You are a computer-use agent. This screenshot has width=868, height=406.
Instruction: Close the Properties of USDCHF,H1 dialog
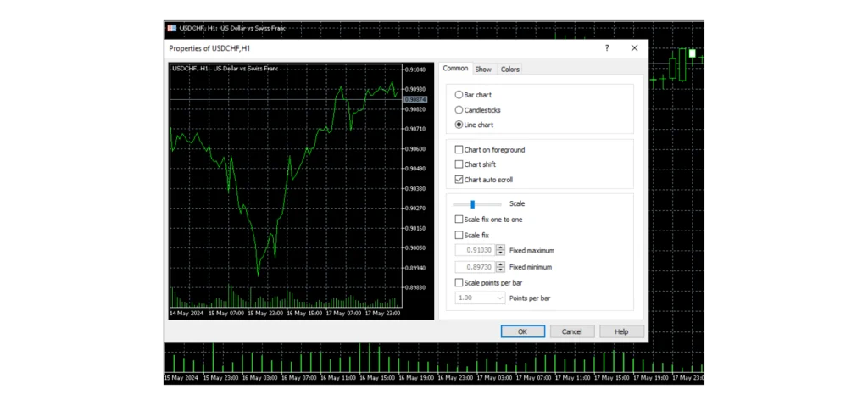tap(634, 48)
